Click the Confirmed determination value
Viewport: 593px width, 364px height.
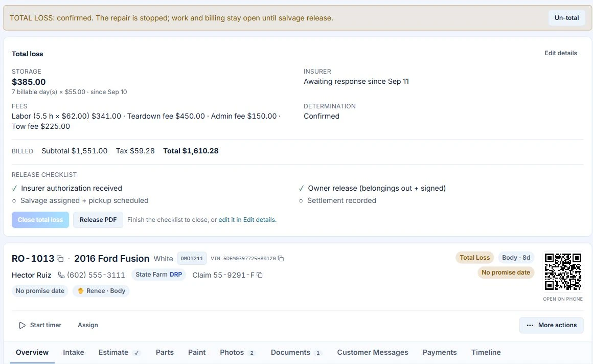pos(322,116)
